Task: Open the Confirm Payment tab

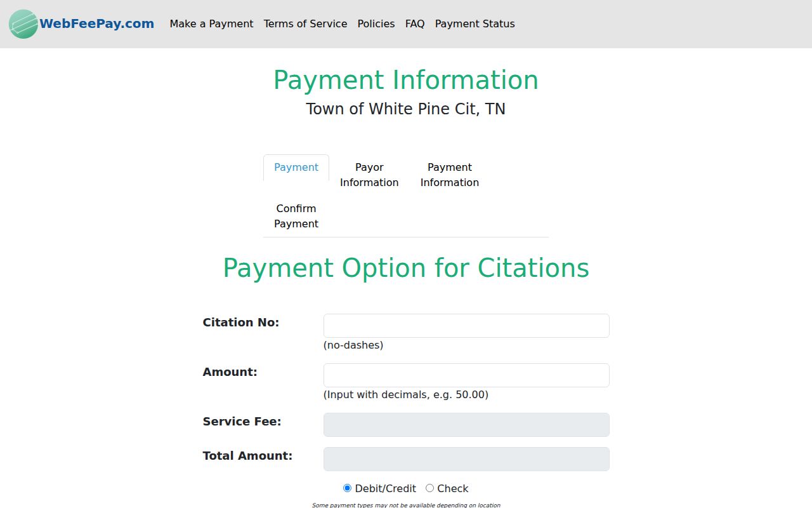Action: (x=296, y=216)
